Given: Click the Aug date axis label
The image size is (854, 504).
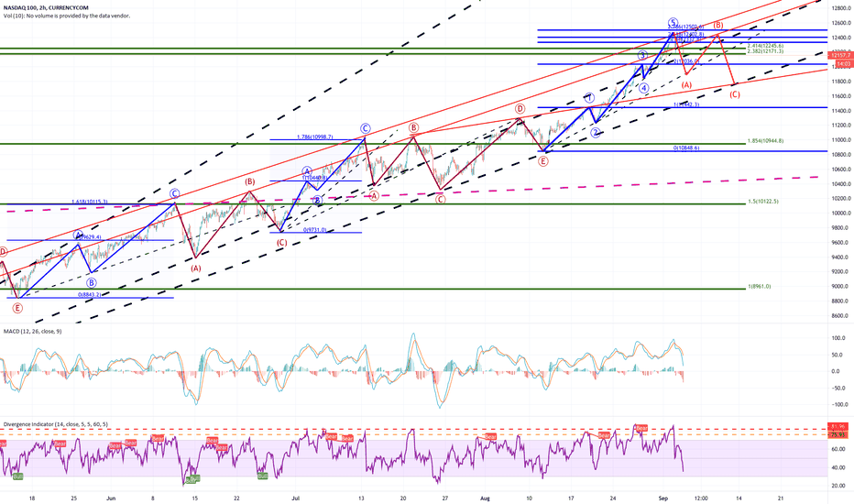Looking at the screenshot, I should (486, 498).
